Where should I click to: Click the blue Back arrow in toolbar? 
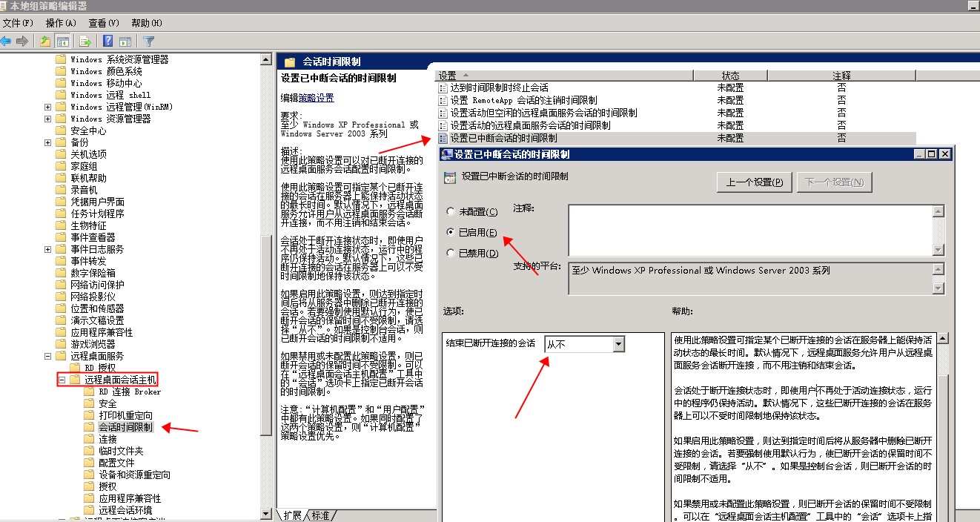pos(7,42)
